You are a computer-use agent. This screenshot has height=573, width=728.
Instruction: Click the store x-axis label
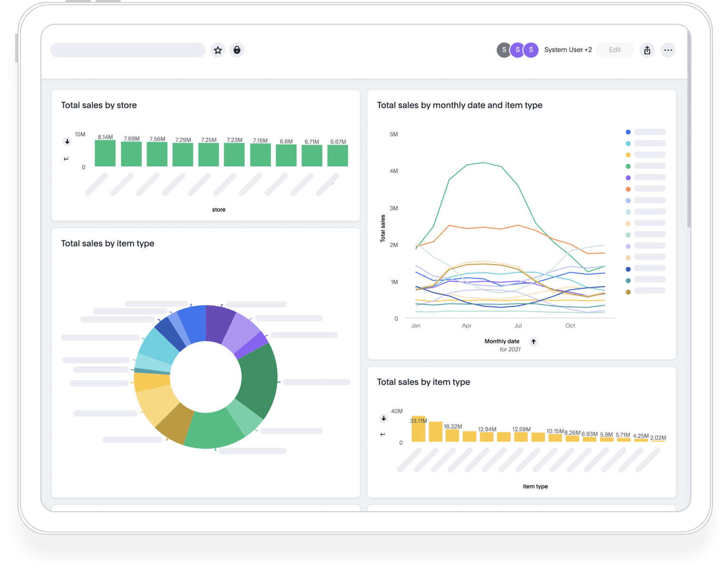tap(219, 210)
